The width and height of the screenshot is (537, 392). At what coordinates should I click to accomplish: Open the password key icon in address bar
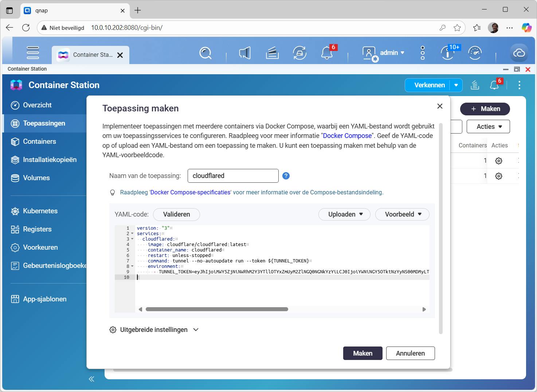pyautogui.click(x=443, y=28)
